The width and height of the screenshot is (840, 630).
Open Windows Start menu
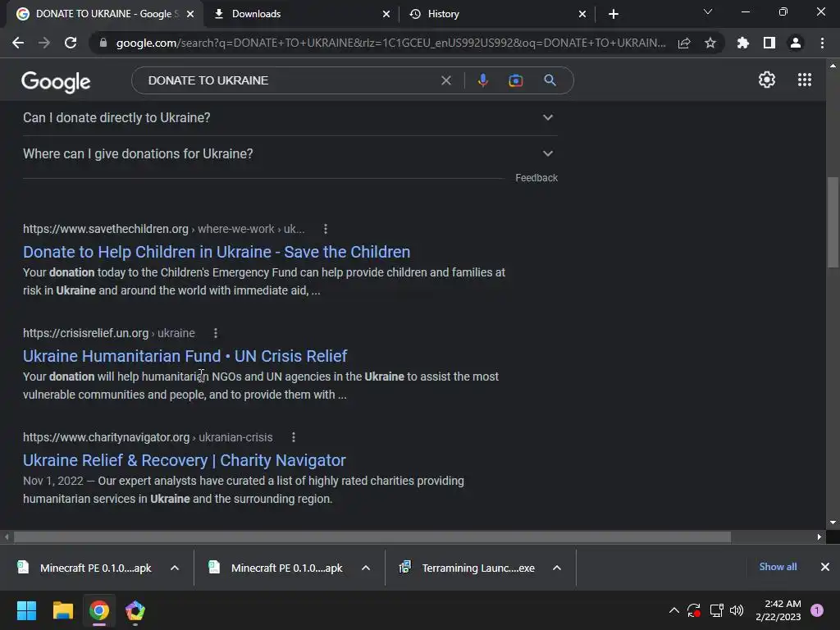26,610
